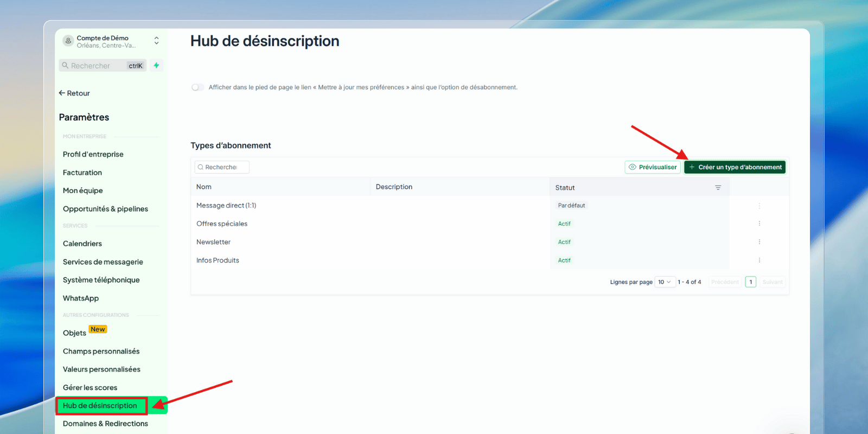Open three-dot menu for Newsletter row

[759, 242]
